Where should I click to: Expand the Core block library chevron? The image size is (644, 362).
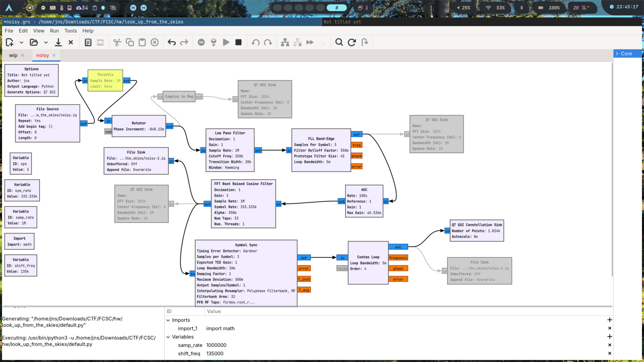617,53
